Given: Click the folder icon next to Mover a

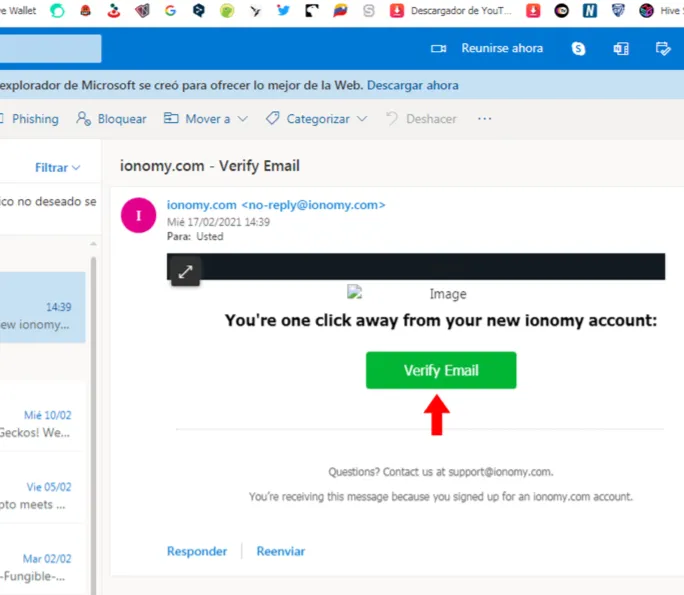Looking at the screenshot, I should (x=171, y=118).
